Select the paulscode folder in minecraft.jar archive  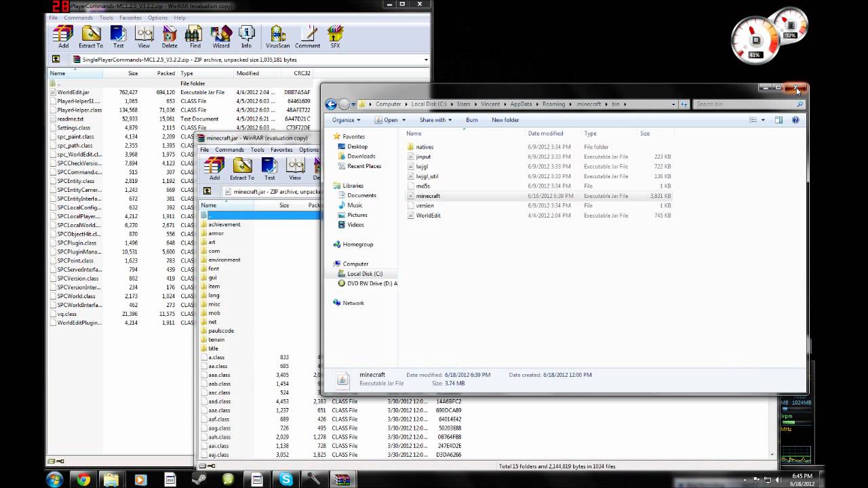click(x=221, y=331)
